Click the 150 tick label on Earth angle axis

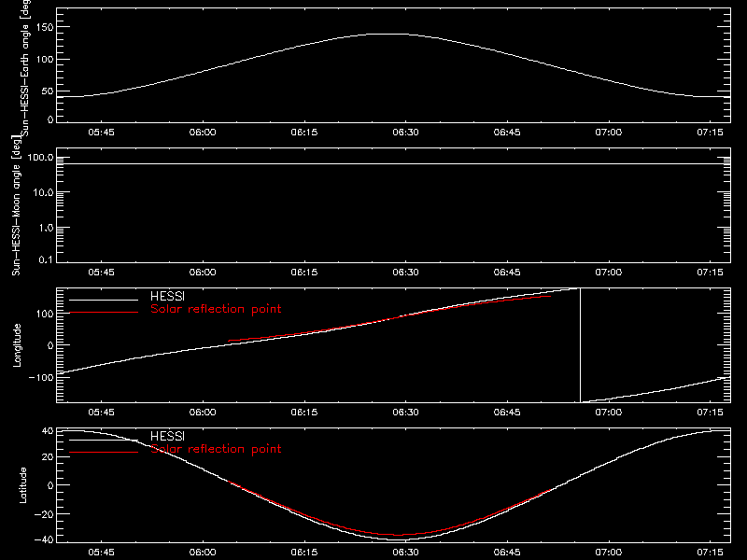point(44,27)
